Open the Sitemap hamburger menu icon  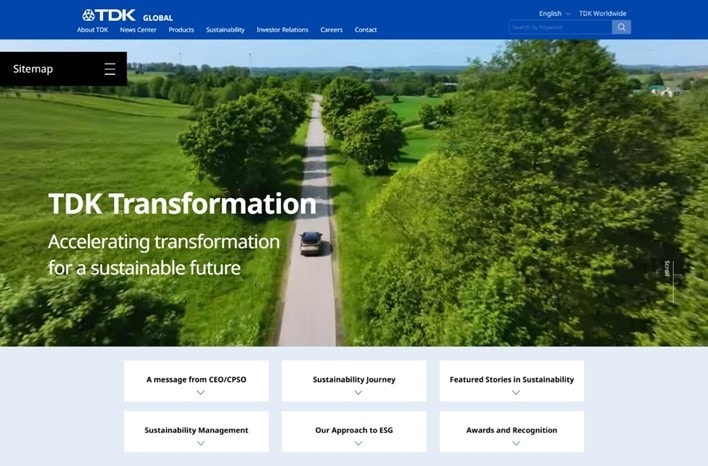(x=110, y=69)
